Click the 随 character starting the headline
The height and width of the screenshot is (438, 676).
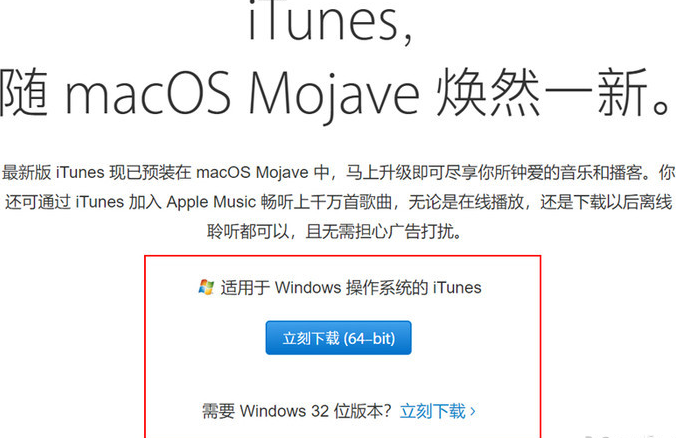[x=24, y=93]
